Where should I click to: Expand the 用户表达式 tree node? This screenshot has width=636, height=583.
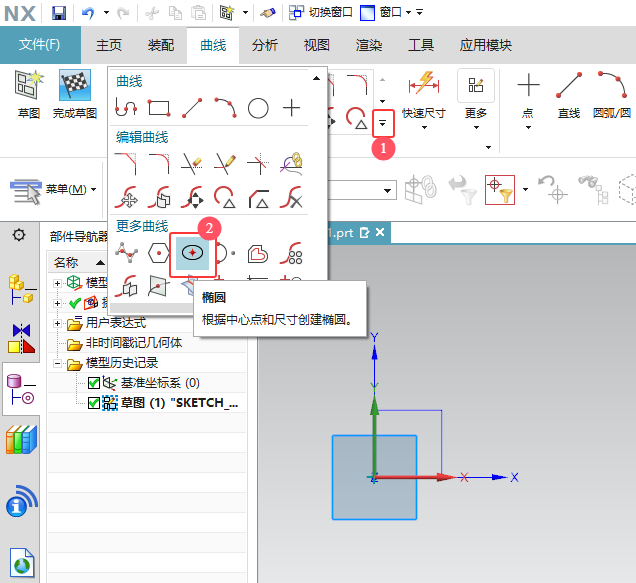57,323
